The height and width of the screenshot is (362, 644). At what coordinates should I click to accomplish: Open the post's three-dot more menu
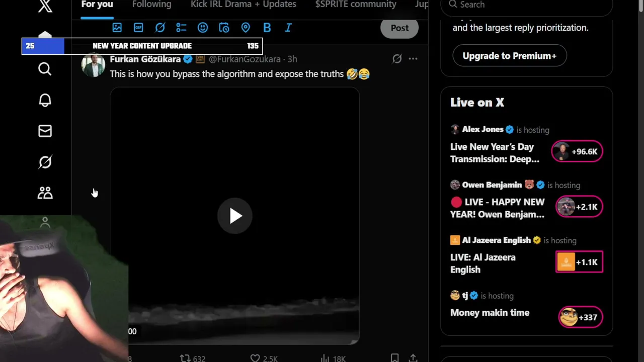click(x=413, y=59)
